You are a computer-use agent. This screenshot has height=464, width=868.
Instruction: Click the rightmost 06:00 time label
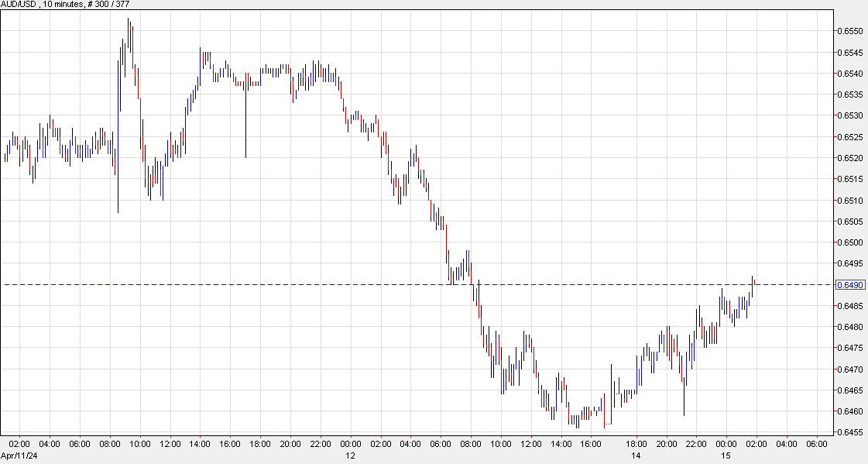(818, 445)
